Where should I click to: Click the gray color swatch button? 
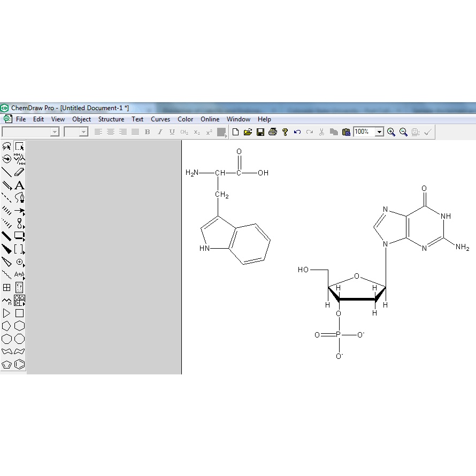click(221, 132)
